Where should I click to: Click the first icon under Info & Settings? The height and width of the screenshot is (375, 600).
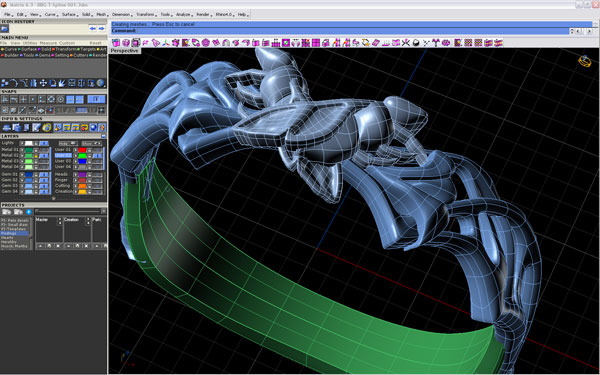(7, 127)
